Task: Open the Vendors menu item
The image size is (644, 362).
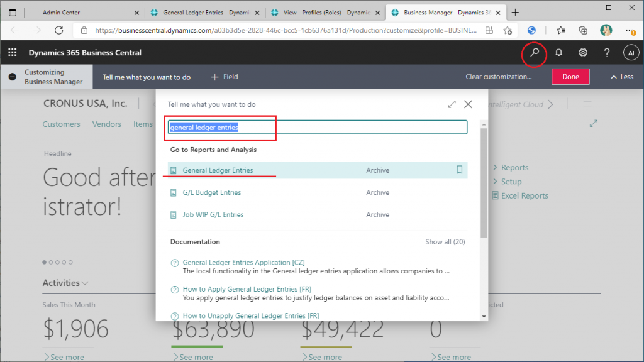Action: (107, 124)
